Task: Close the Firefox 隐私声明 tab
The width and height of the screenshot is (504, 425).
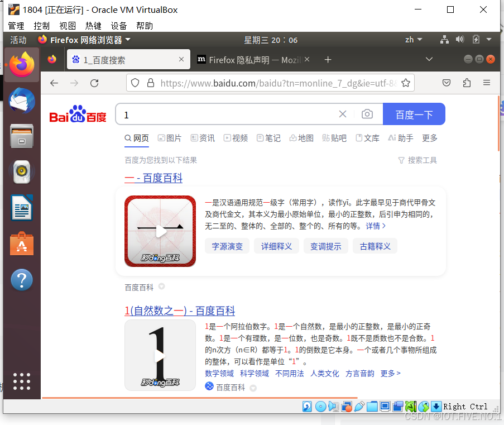Action: [307, 59]
